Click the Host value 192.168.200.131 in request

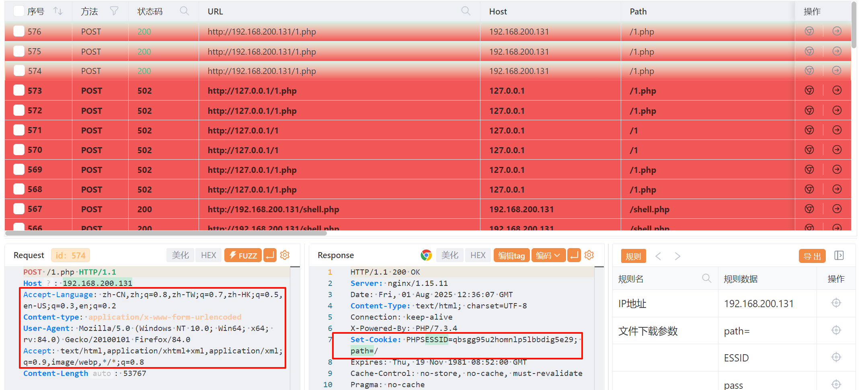(97, 283)
